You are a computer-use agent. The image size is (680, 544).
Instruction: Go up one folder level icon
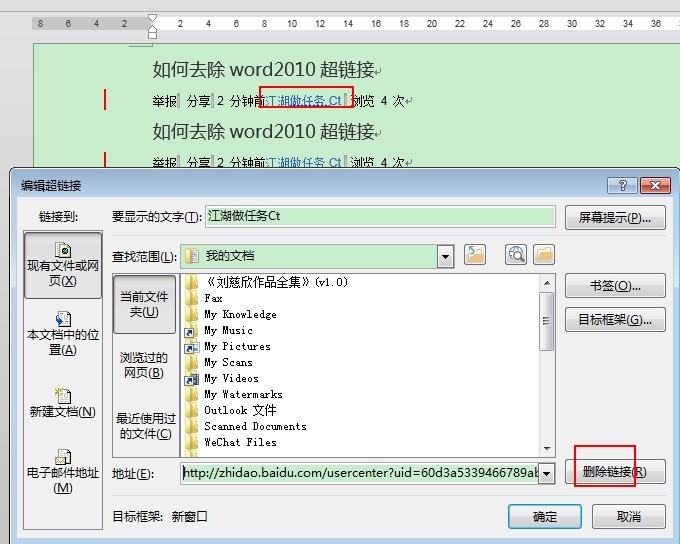475,255
